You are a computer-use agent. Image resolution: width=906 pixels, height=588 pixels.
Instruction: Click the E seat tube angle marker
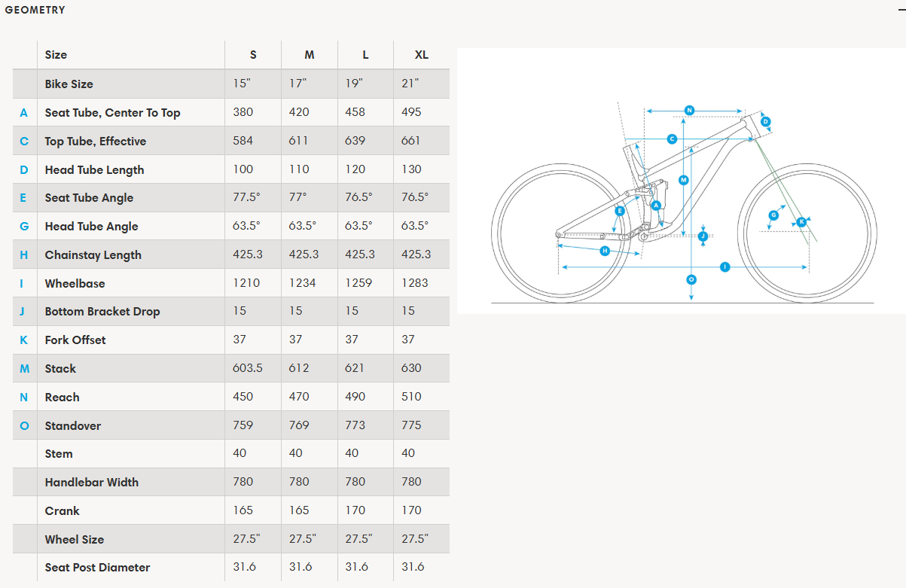point(620,212)
